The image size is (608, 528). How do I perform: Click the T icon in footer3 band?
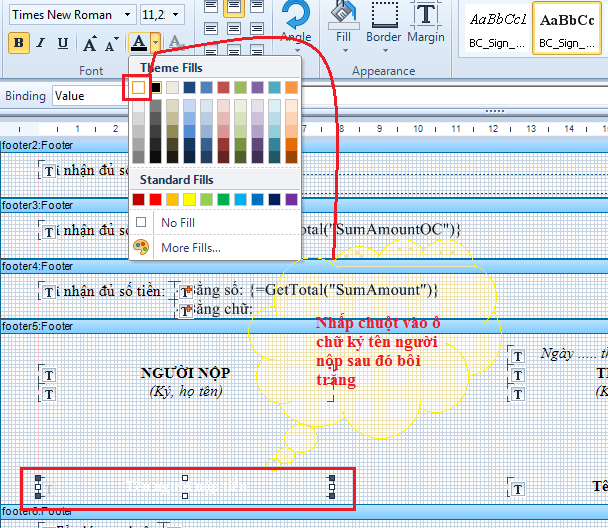(x=48, y=232)
